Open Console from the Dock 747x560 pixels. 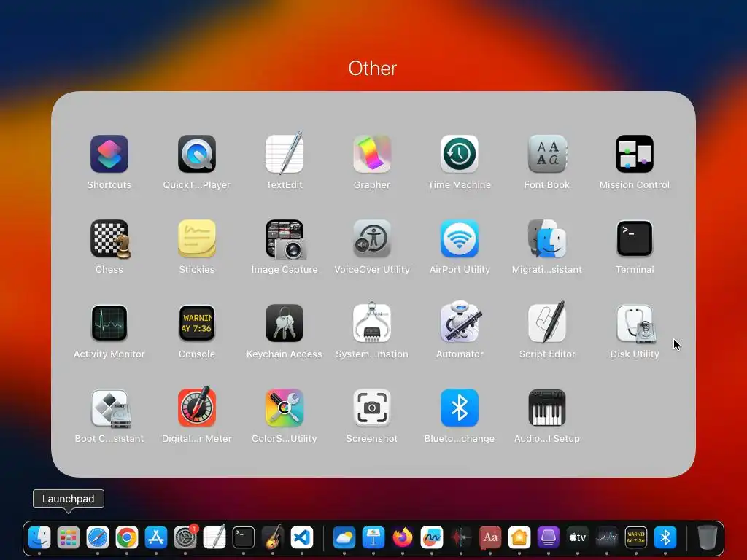pyautogui.click(x=636, y=538)
